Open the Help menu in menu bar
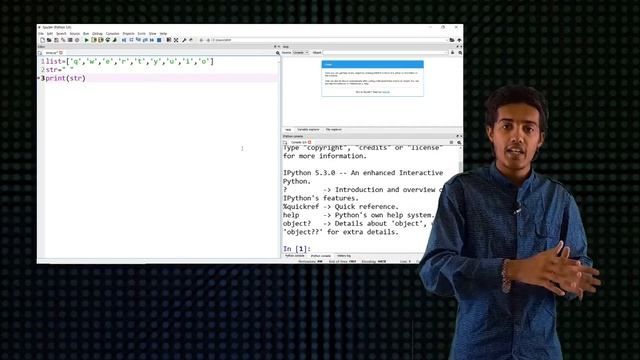The image size is (640, 360). (163, 33)
